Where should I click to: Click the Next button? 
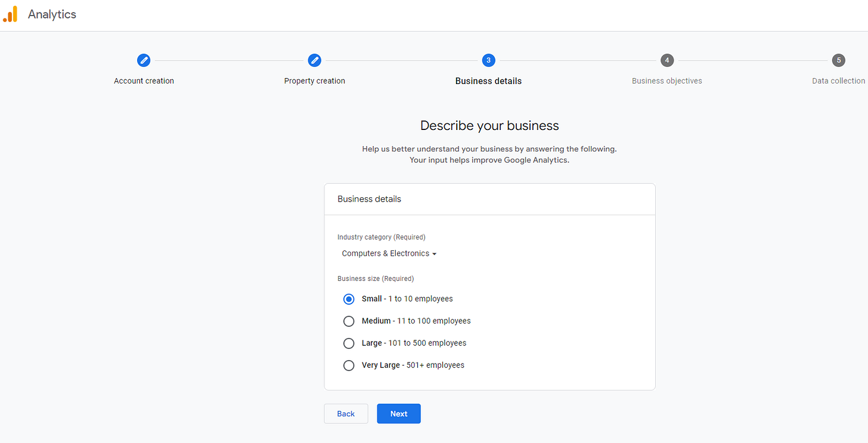tap(399, 414)
